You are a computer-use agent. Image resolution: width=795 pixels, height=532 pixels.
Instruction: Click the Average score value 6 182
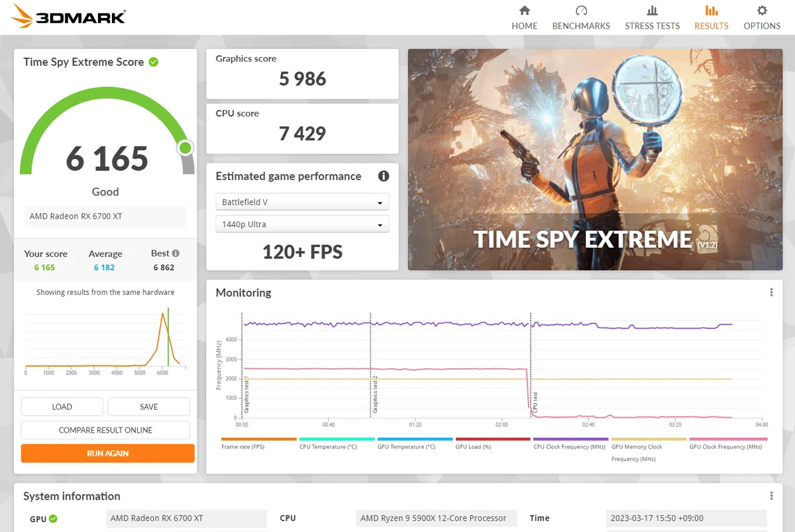[104, 268]
